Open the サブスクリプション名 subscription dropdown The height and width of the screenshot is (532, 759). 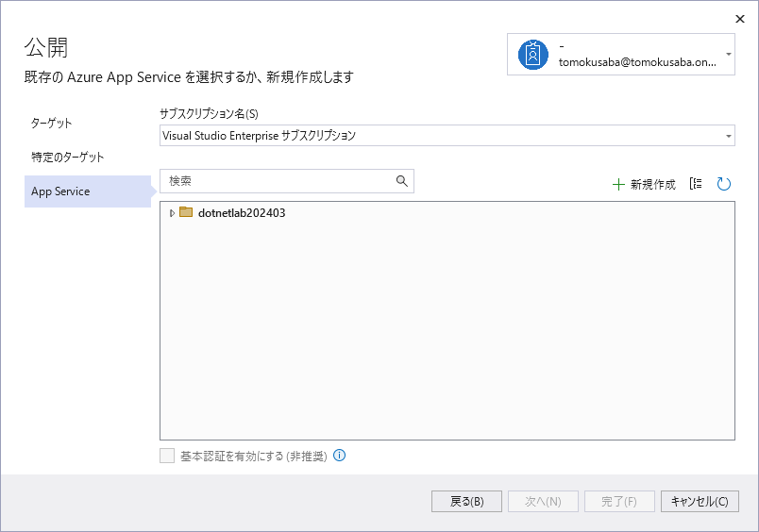[x=447, y=136]
